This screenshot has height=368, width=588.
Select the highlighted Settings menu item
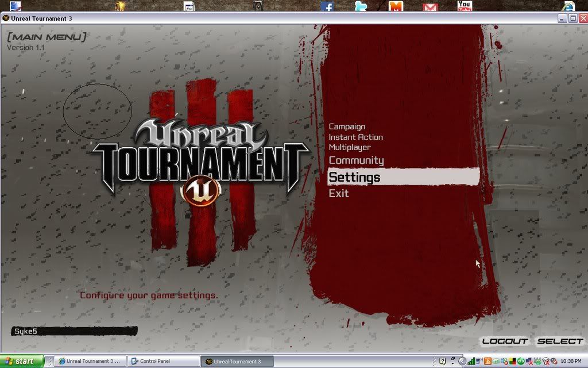[x=404, y=177]
